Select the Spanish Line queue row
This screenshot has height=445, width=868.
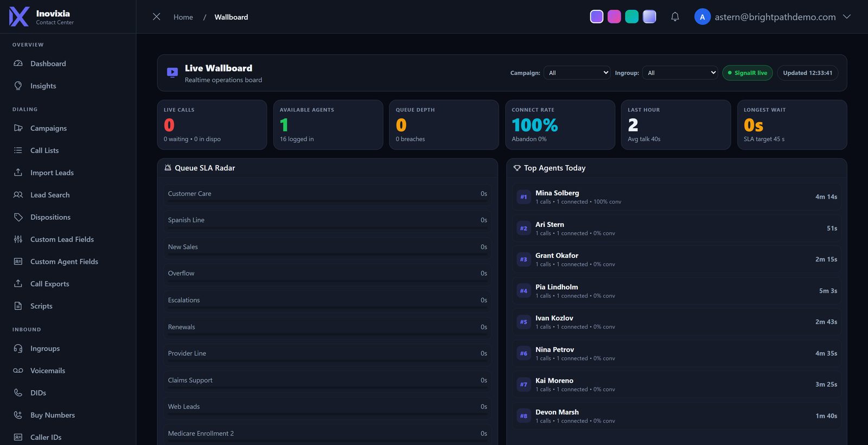coord(328,221)
